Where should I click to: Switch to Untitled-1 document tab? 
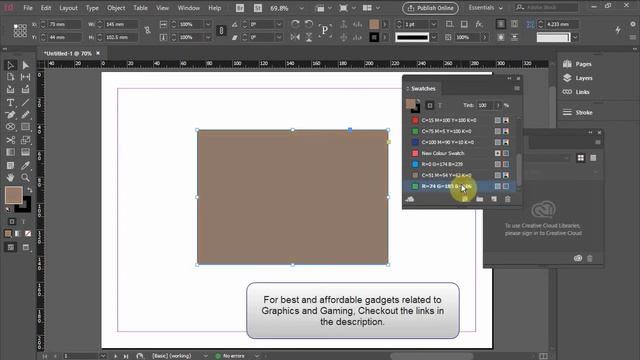tap(68, 53)
